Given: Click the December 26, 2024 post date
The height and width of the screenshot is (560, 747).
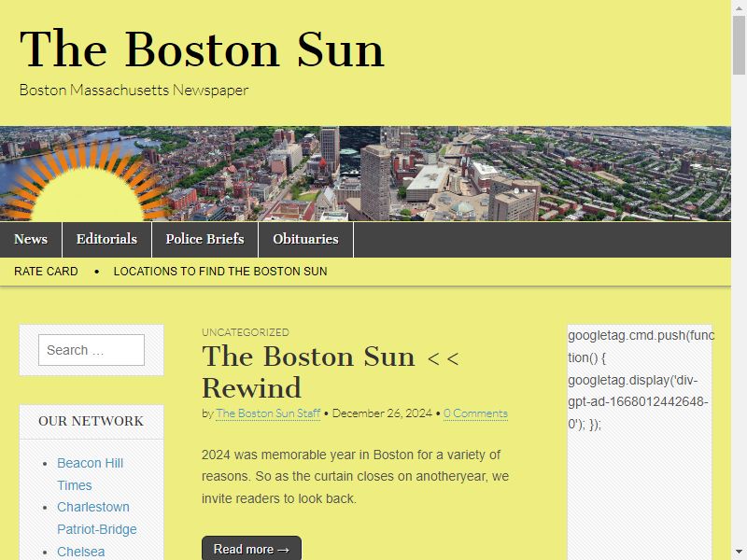Looking at the screenshot, I should pos(382,413).
